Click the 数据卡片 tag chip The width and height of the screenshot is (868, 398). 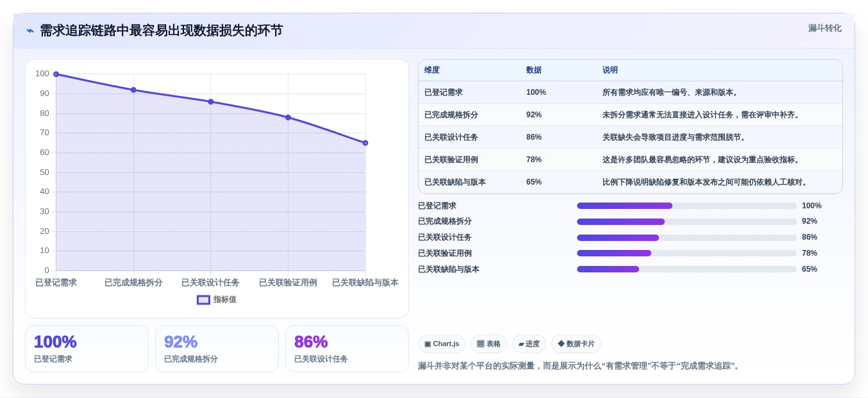[x=576, y=344]
